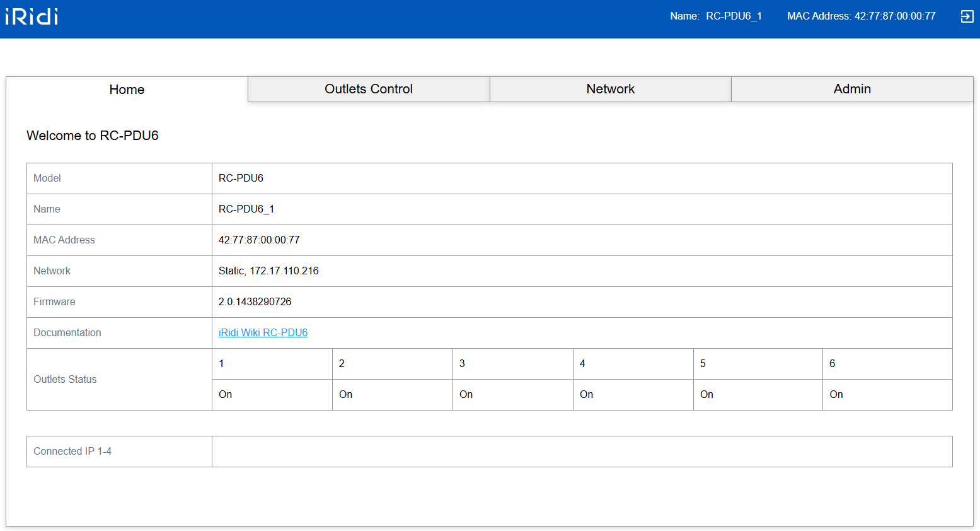Open the Admin tab

point(852,89)
